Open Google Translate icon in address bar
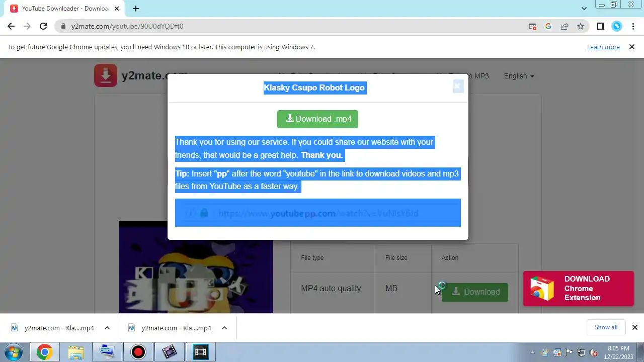The image size is (644, 362). point(548,26)
